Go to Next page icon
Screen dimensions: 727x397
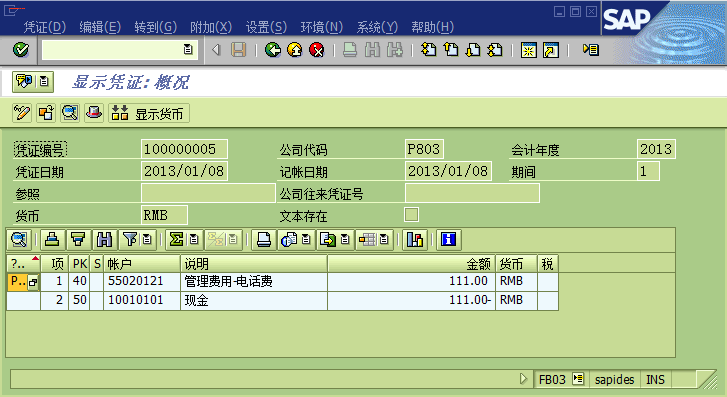coord(473,50)
